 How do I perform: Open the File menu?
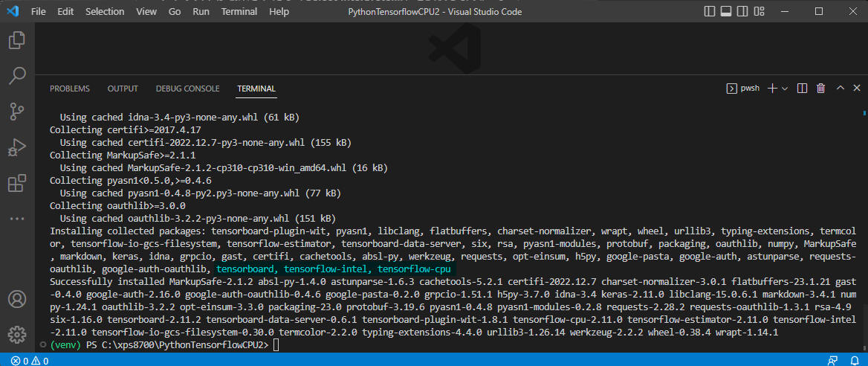[39, 11]
